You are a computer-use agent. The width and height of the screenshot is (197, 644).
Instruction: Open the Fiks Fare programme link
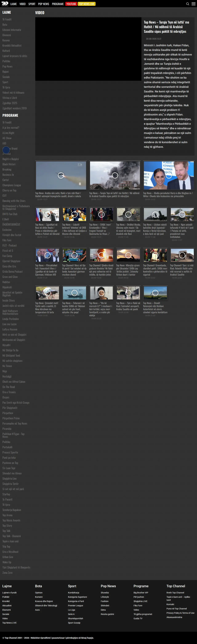7,240
